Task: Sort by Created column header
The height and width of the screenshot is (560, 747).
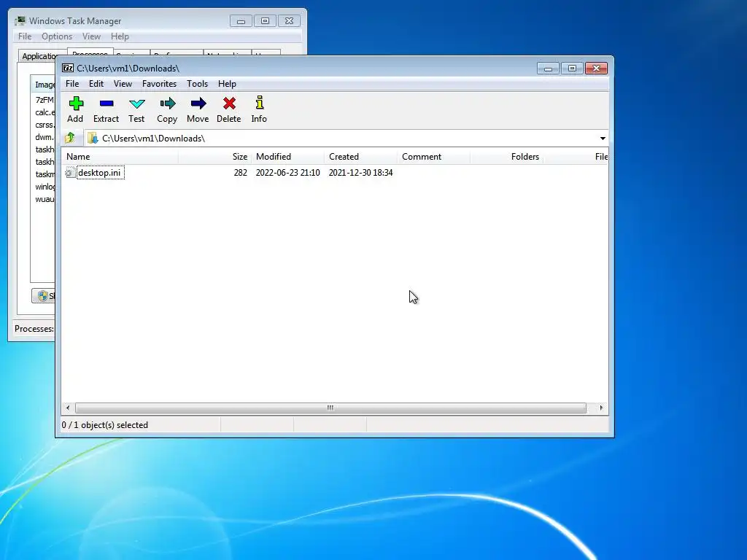Action: (360, 157)
